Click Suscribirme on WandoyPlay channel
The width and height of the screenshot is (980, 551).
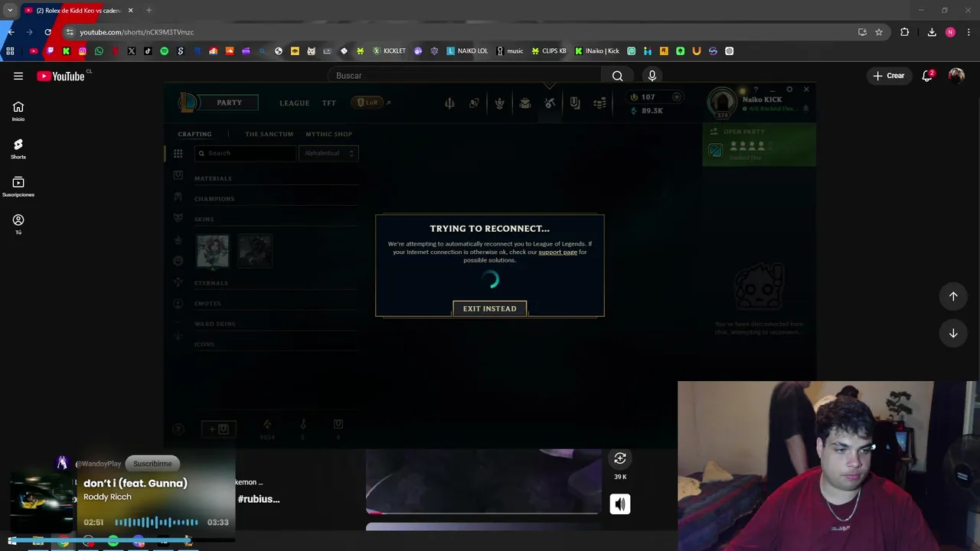[x=152, y=464]
